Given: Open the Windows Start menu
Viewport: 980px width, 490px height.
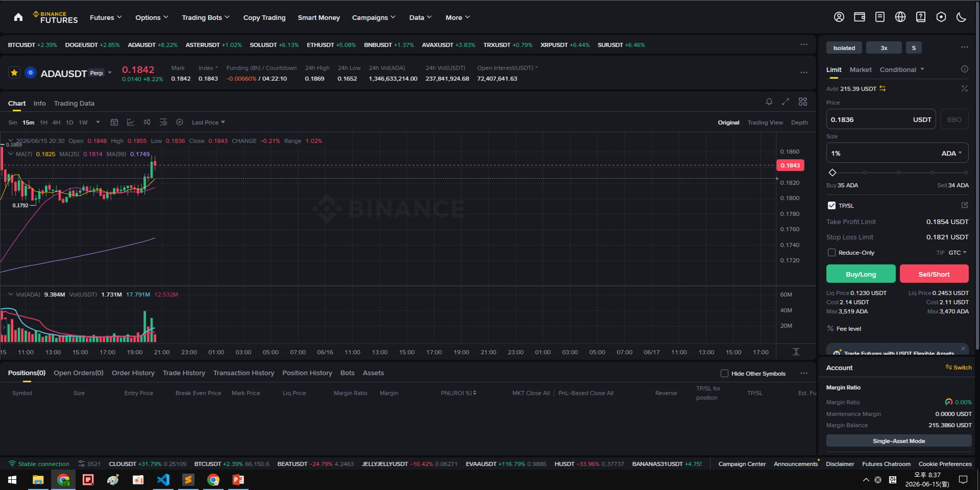Looking at the screenshot, I should (12, 480).
